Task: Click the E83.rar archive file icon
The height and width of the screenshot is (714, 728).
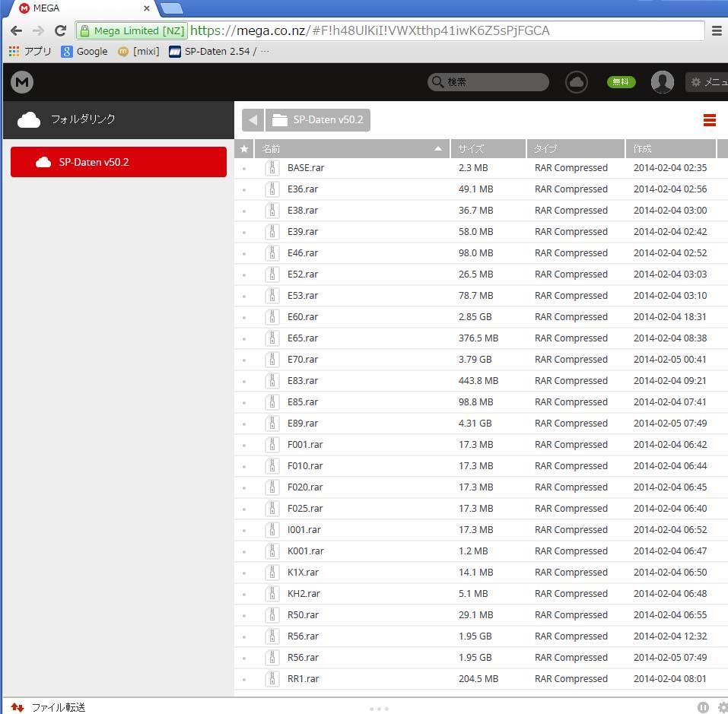Action: [272, 381]
